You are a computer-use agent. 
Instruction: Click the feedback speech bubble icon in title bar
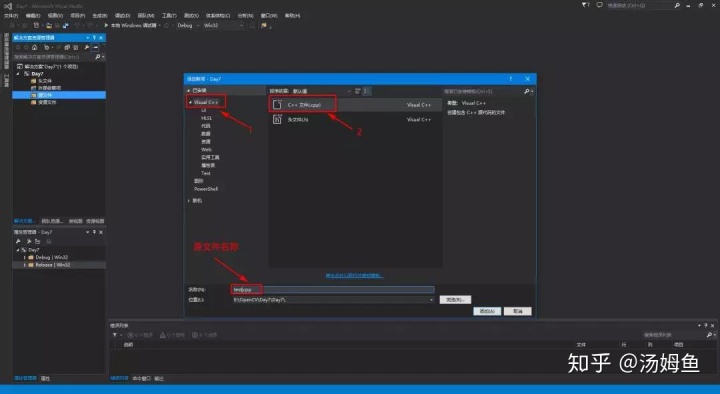click(599, 5)
